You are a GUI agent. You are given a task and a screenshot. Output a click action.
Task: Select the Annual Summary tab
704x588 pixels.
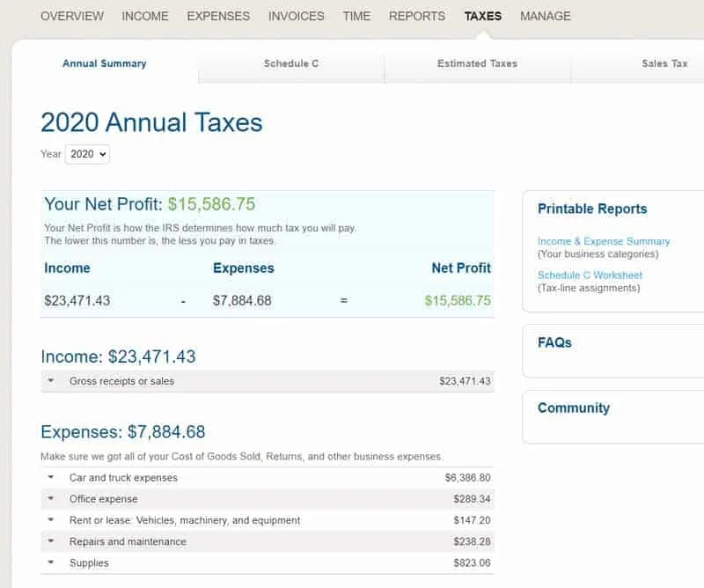(105, 63)
